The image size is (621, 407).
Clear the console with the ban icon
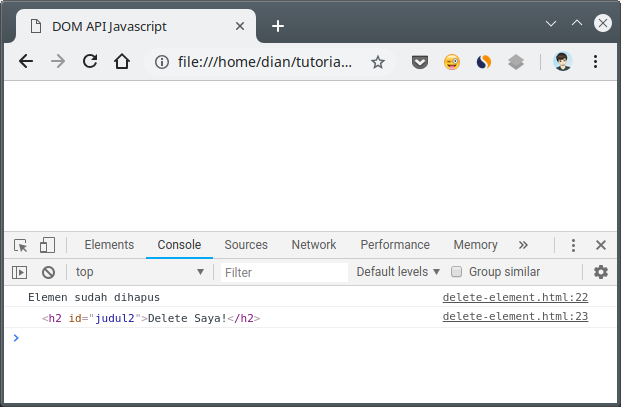(48, 272)
